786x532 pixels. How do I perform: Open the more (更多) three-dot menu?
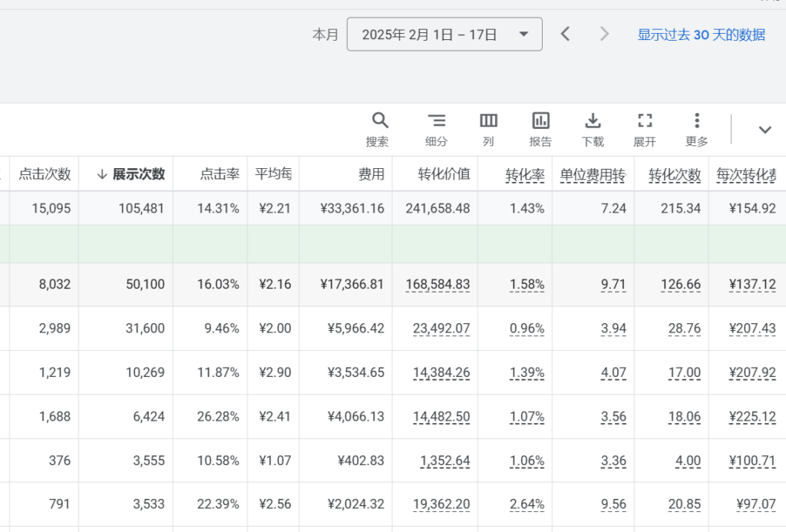click(696, 121)
